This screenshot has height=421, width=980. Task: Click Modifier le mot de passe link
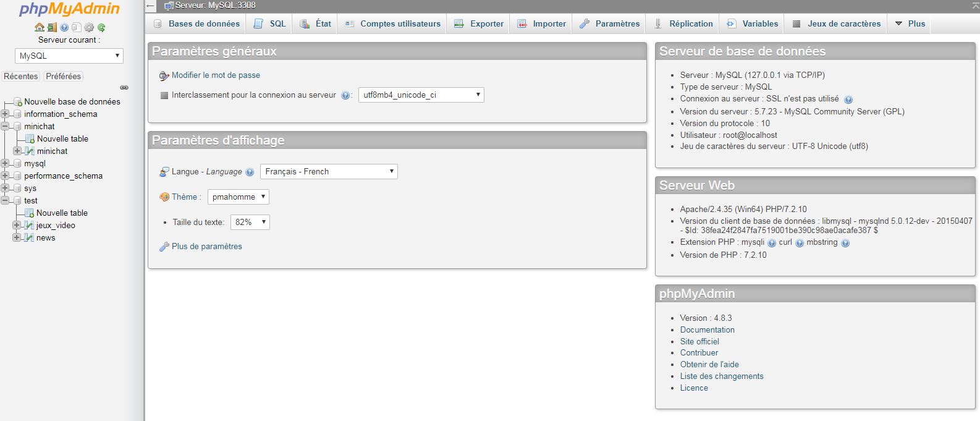coord(216,75)
